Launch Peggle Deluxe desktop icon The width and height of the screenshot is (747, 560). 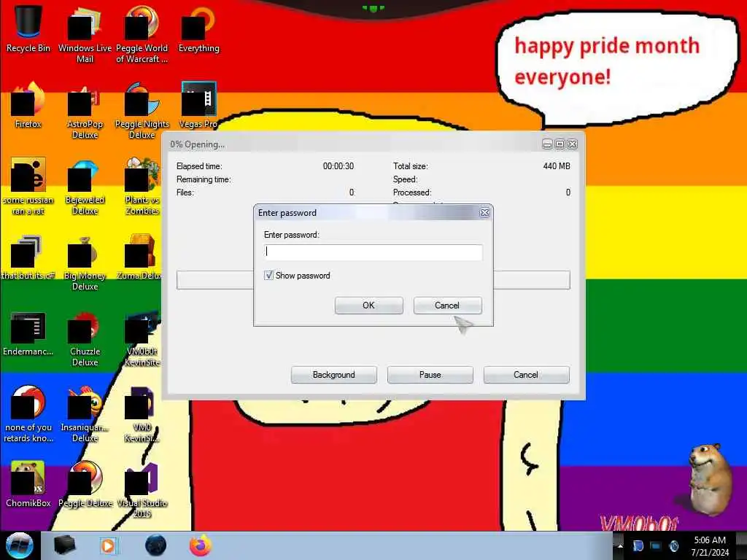(85, 484)
